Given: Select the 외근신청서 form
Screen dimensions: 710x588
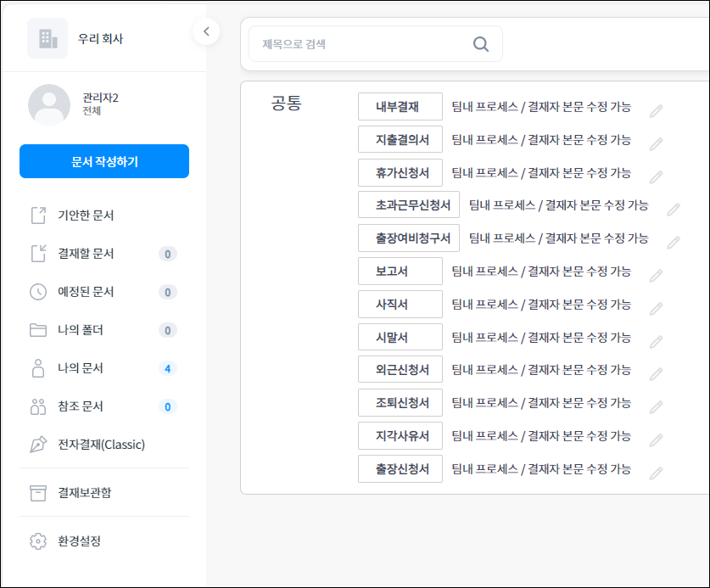Looking at the screenshot, I should (x=400, y=370).
